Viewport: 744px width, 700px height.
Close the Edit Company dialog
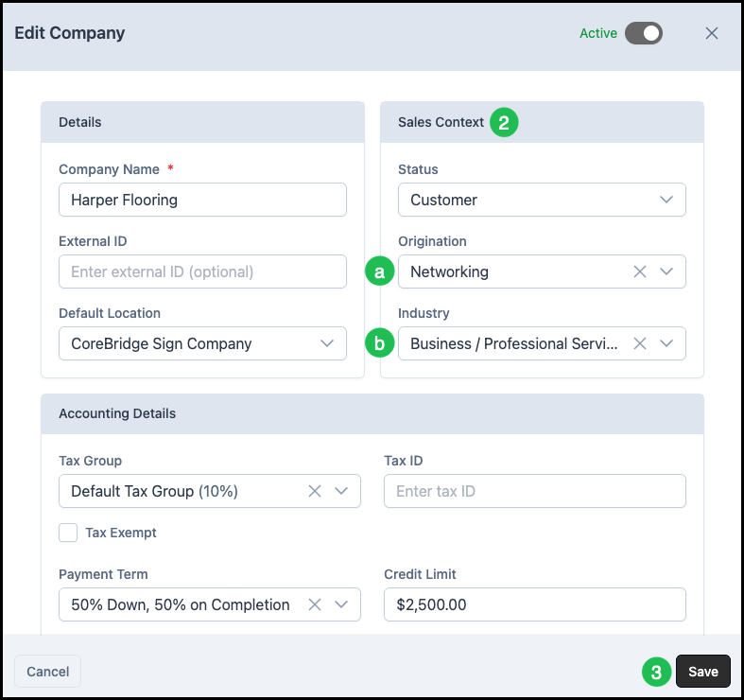pos(711,33)
